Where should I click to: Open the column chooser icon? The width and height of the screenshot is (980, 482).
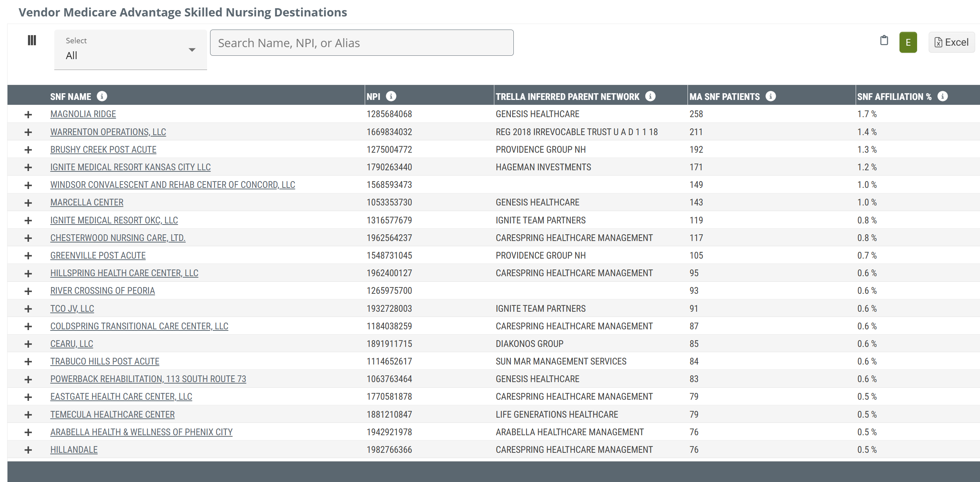(x=32, y=40)
